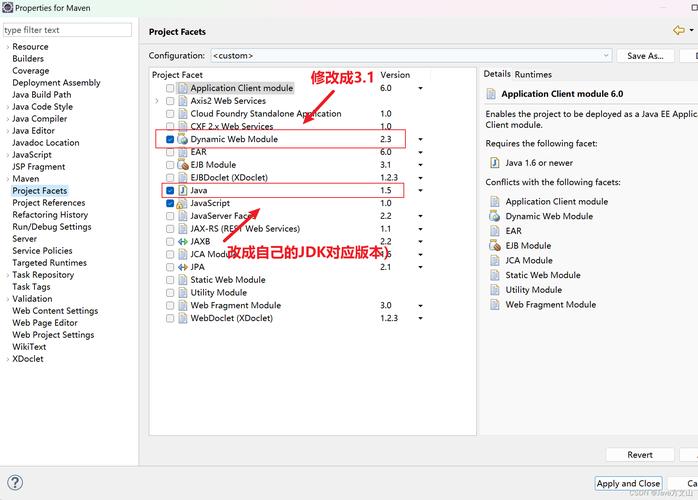Image resolution: width=698 pixels, height=500 pixels.
Task: Click the conflicts list EAR icon
Action: pos(495,231)
